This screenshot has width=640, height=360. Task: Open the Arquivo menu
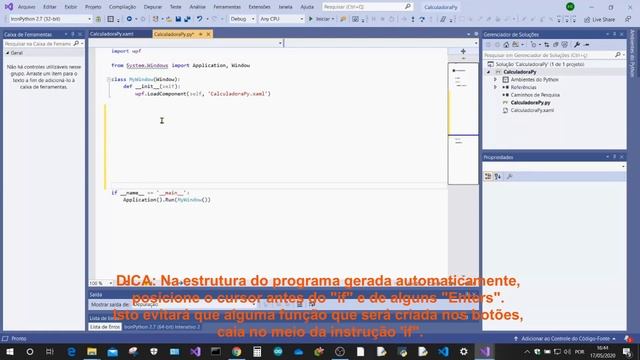click(x=27, y=7)
